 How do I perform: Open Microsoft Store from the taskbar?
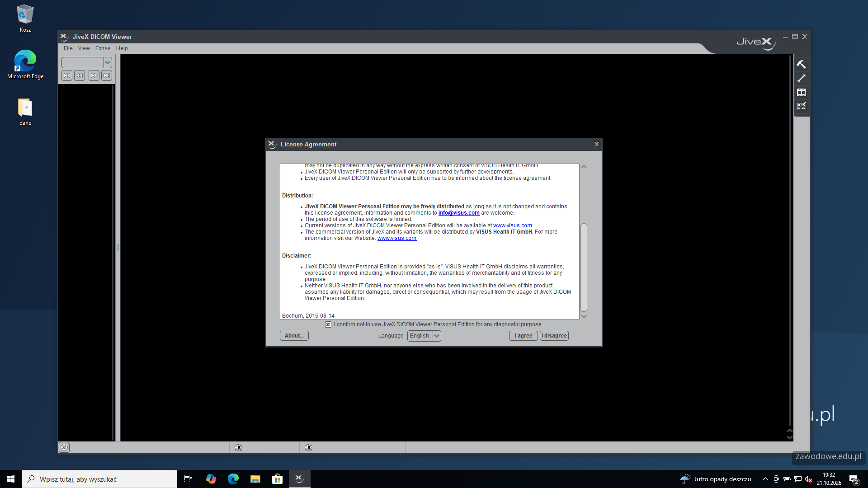pyautogui.click(x=277, y=479)
